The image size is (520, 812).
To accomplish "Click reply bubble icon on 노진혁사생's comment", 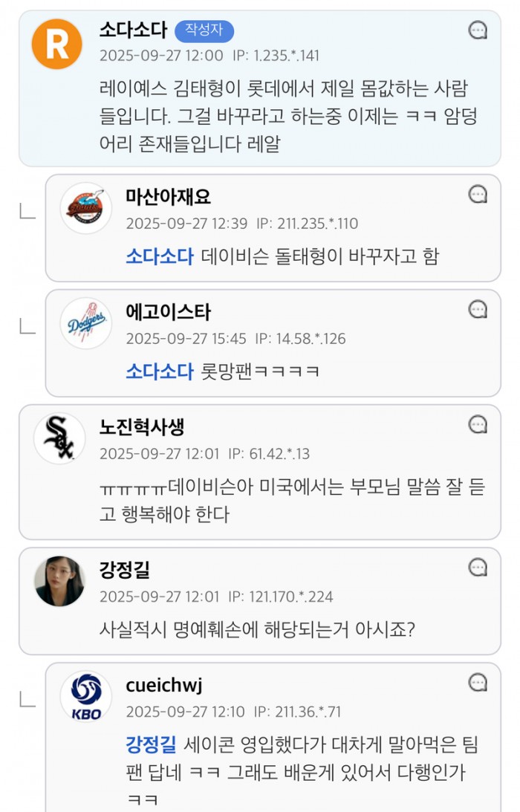I will pyautogui.click(x=478, y=425).
